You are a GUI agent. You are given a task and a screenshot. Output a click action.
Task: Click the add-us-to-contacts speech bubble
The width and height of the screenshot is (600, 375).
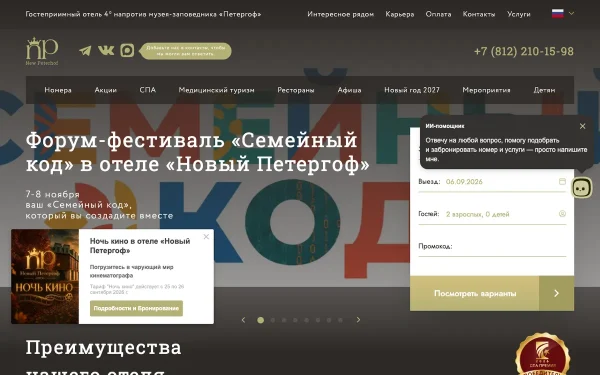click(186, 51)
